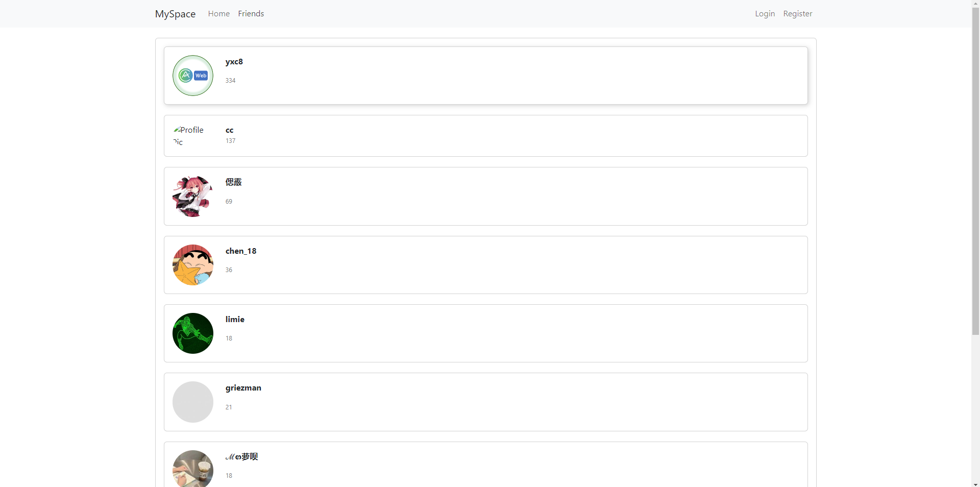Open limie's green wireframe avatar

click(x=192, y=333)
